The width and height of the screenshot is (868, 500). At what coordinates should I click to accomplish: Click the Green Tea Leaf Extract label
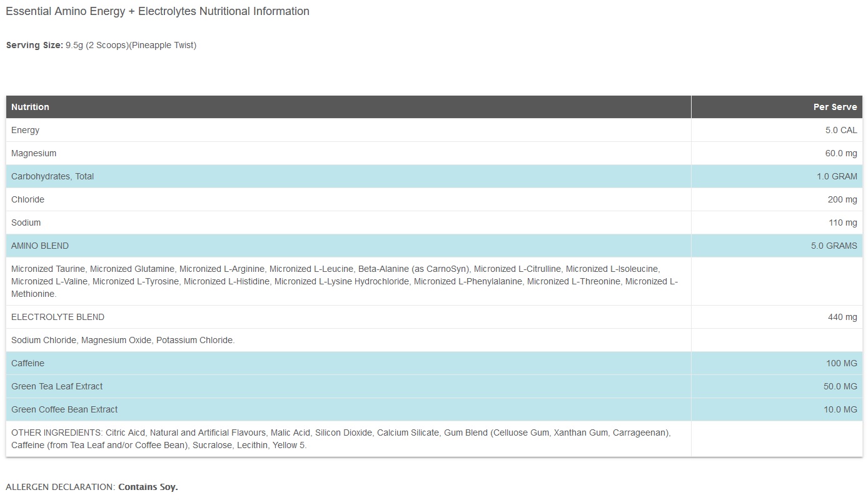[x=57, y=386]
